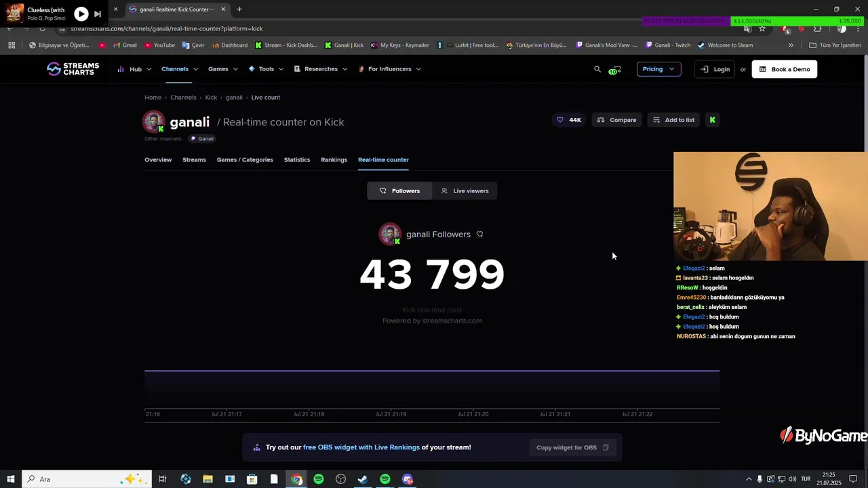This screenshot has height=488, width=868.
Task: Click the Book a Demo button
Action: [x=785, y=69]
